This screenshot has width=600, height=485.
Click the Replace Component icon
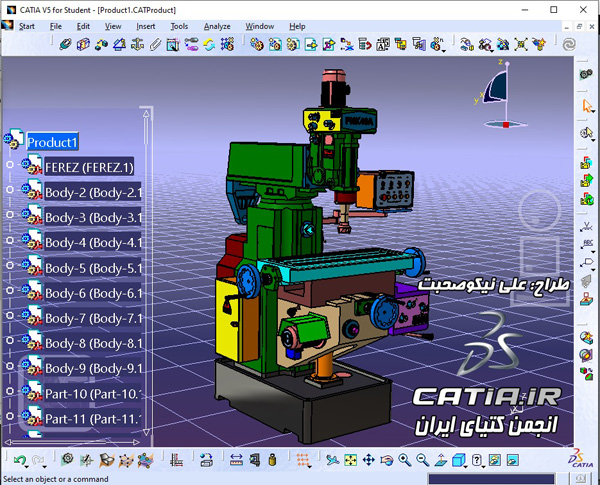tap(347, 44)
